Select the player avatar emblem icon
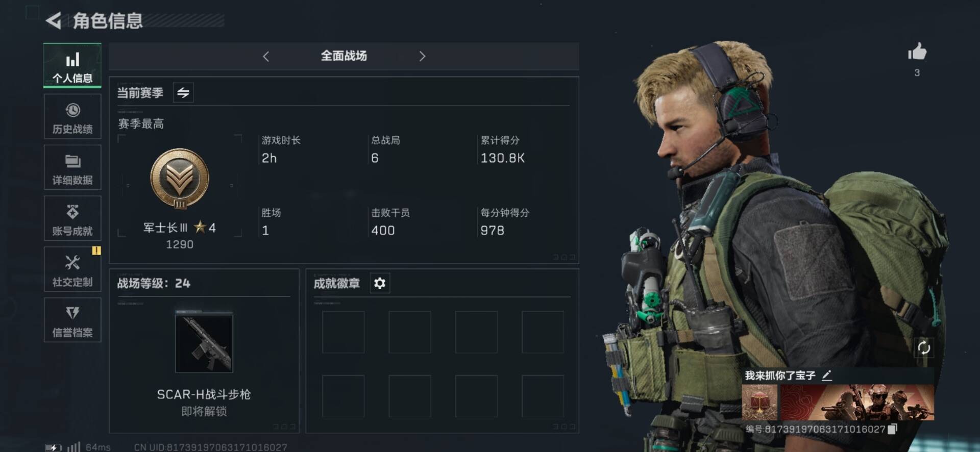 759,403
